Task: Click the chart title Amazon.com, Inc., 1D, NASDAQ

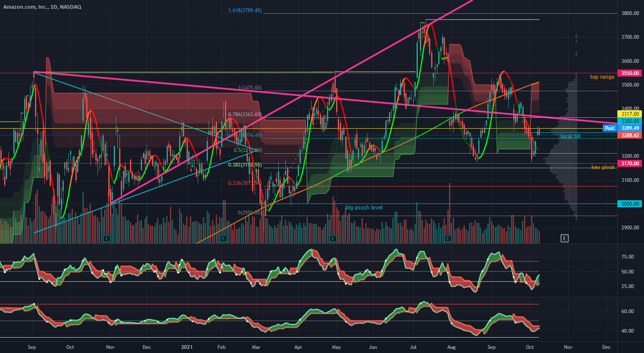Action: click(x=42, y=7)
